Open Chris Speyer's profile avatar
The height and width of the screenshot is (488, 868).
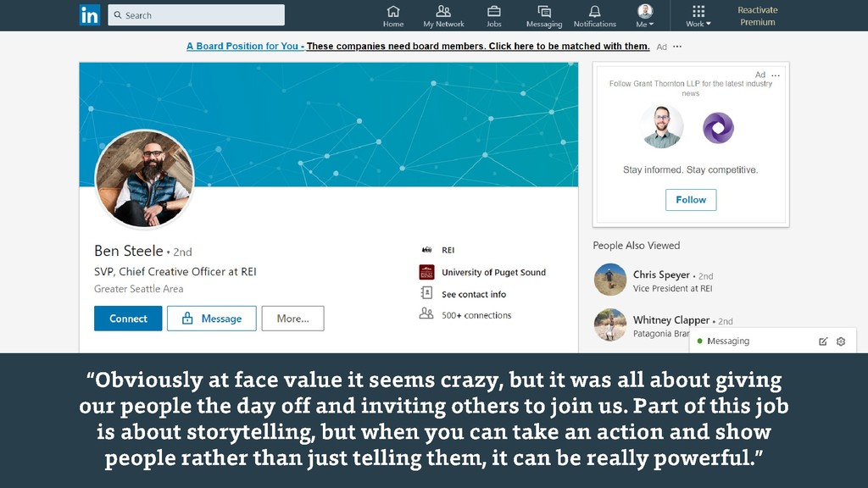610,280
